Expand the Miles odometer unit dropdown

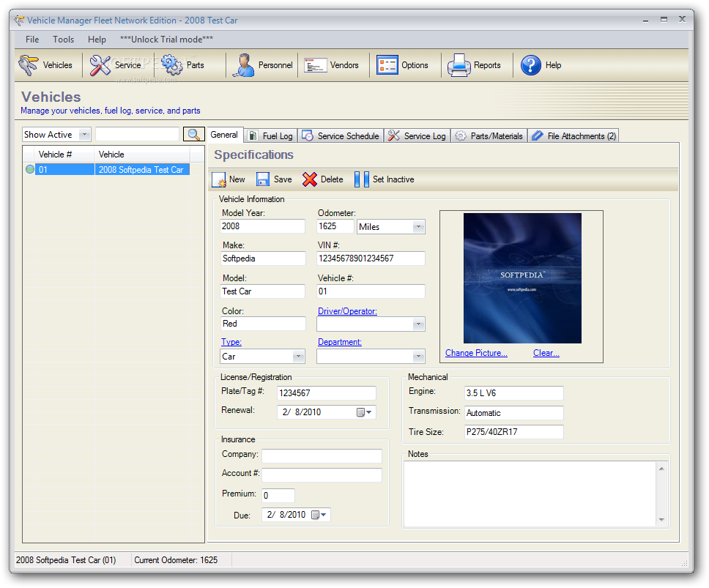pos(418,227)
